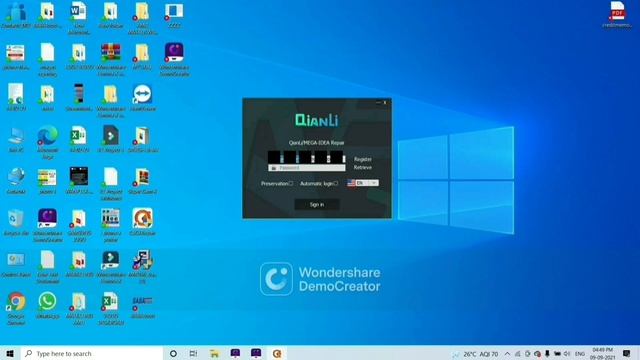
Task: Select the PDF file icon on desktop
Action: pyautogui.click(x=617, y=14)
